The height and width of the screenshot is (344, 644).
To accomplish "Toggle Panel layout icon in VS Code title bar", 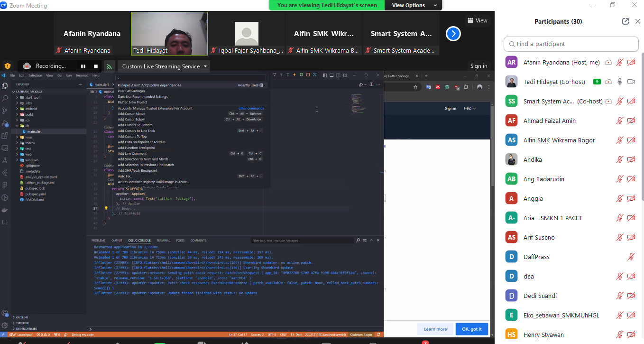I will pos(331,75).
